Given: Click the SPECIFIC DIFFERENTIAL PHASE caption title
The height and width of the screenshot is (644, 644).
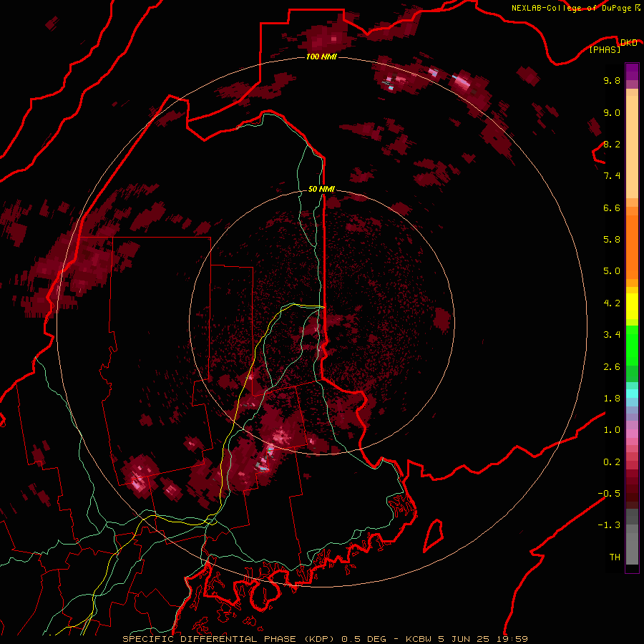Looking at the screenshot, I should click(209, 639).
